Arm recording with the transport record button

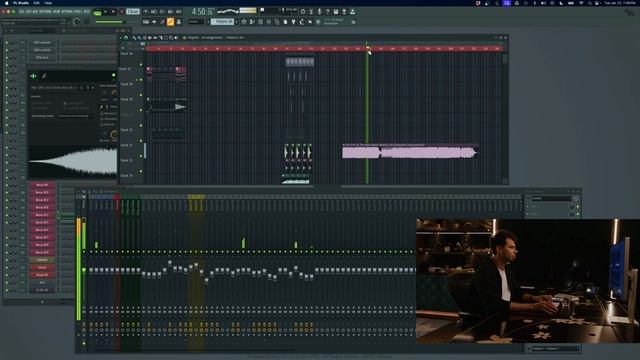click(x=121, y=12)
